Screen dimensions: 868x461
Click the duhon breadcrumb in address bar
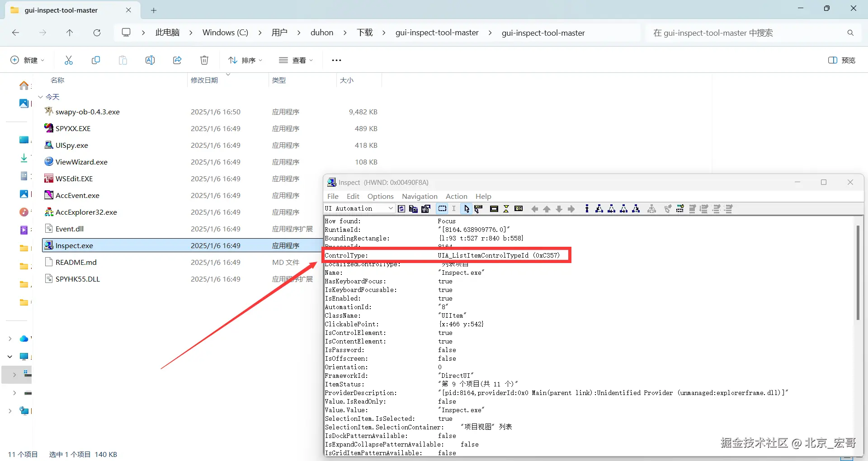pos(322,33)
